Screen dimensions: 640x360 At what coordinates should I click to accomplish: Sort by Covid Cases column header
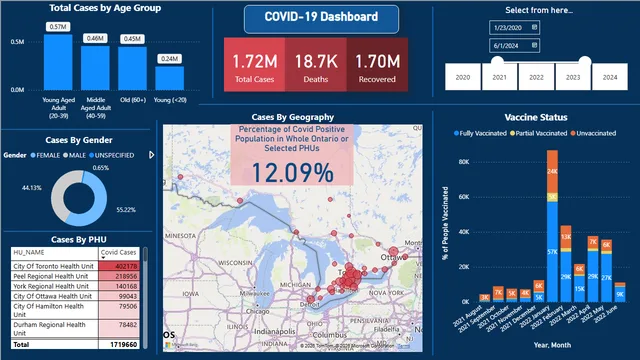pos(119,253)
